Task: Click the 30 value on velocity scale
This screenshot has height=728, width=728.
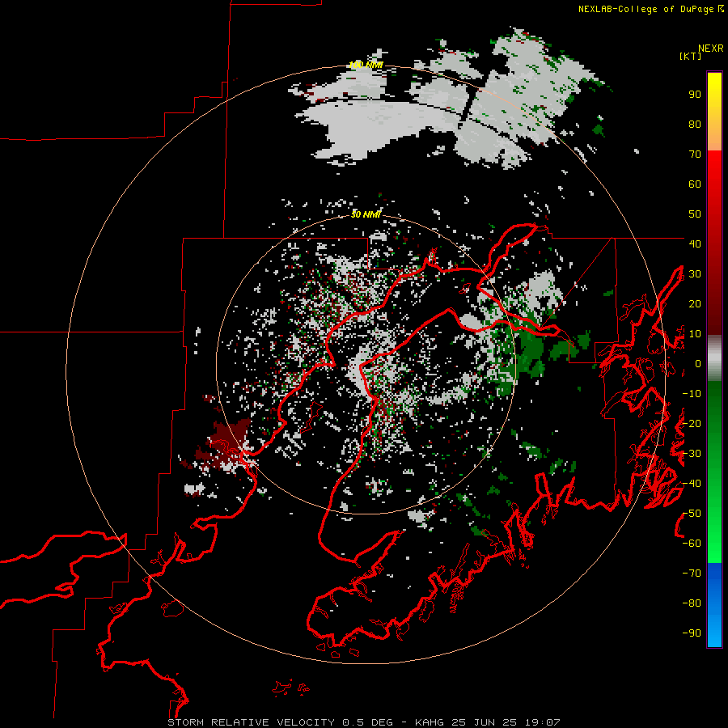Action: point(695,274)
